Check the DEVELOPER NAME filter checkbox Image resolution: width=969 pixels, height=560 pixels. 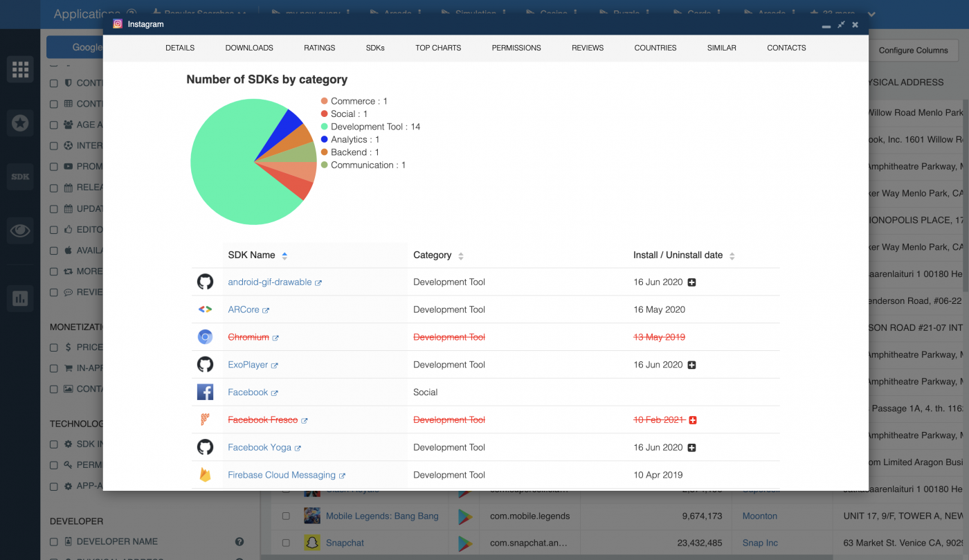pos(53,541)
